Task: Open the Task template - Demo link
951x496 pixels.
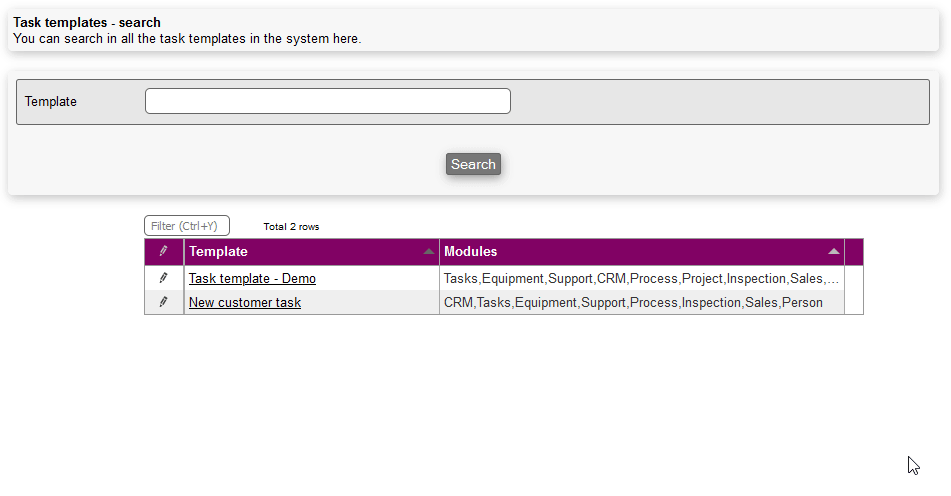Action: pos(252,279)
